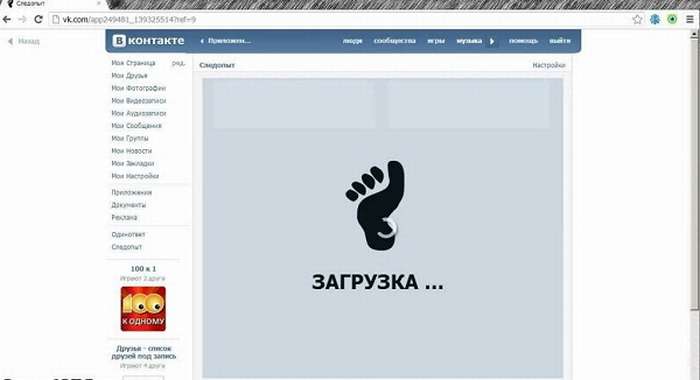
Task: Click the ред. edit link next to Моя Страница
Action: pyautogui.click(x=178, y=63)
